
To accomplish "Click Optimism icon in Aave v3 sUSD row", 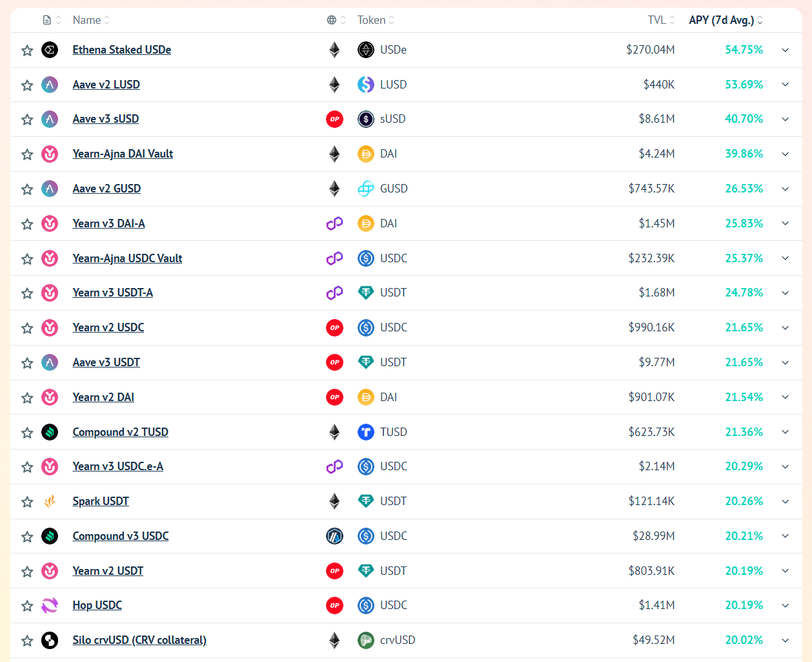I will click(334, 119).
